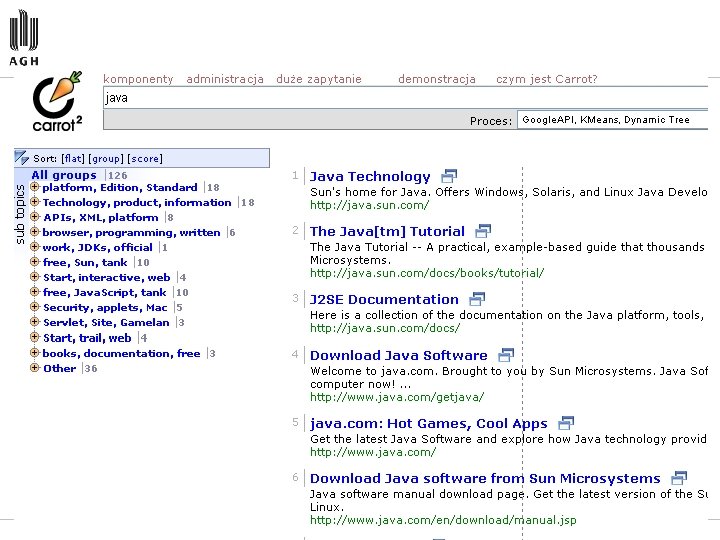
Task: Click the sort funnel icon beside Sort
Action: pyautogui.click(x=22, y=158)
